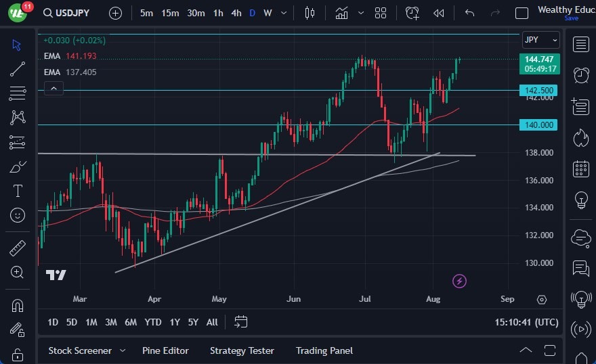Image resolution: width=596 pixels, height=364 pixels.
Task: Expand the timeframe interval dropdown arrow
Action: pos(282,13)
